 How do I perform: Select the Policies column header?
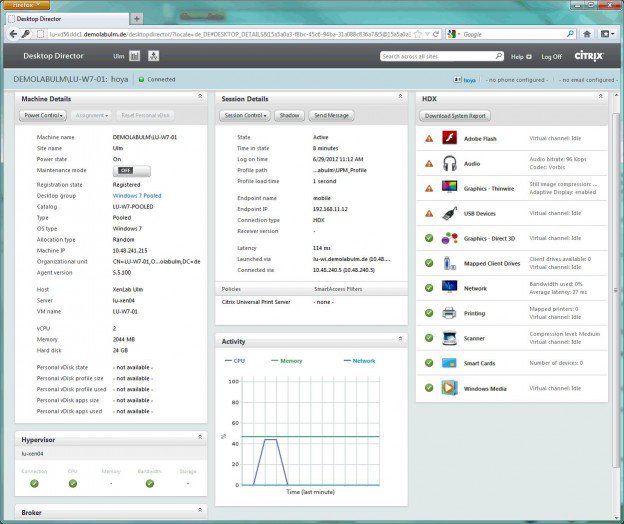click(x=231, y=289)
